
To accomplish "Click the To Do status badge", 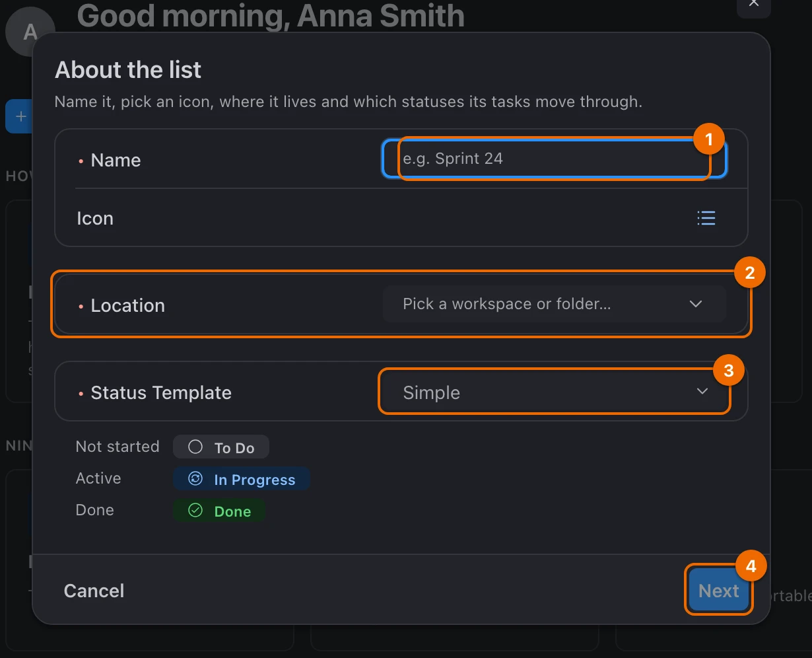I will click(x=221, y=447).
